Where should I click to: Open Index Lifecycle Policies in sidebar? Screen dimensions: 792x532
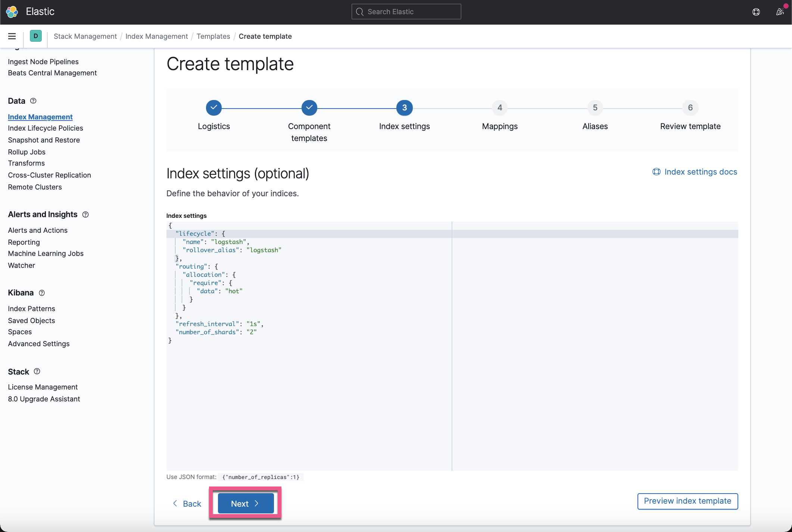pos(46,128)
